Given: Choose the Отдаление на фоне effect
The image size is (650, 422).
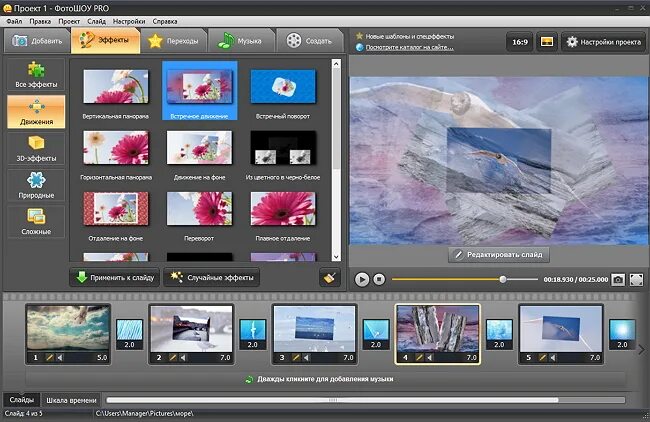Looking at the screenshot, I should coord(116,214).
